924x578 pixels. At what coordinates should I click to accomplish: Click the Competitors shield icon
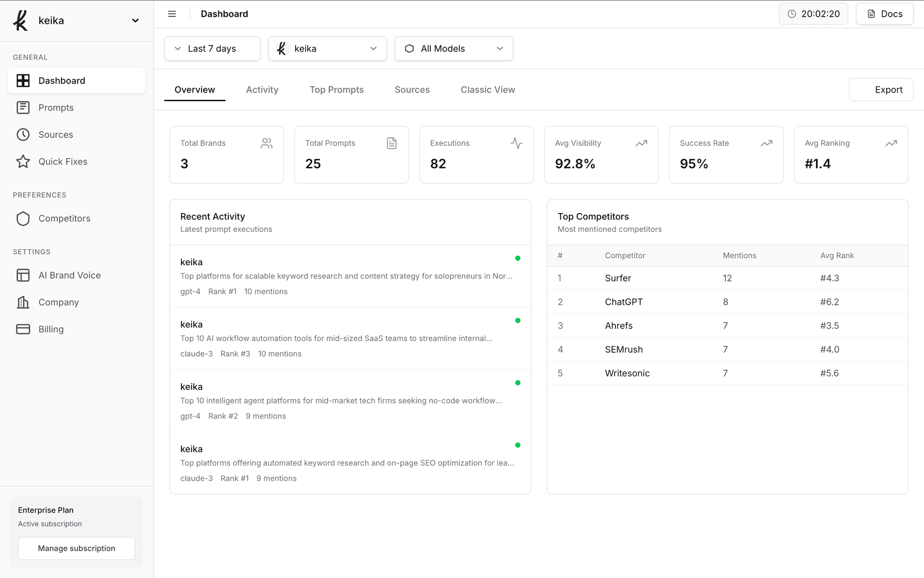pos(23,219)
